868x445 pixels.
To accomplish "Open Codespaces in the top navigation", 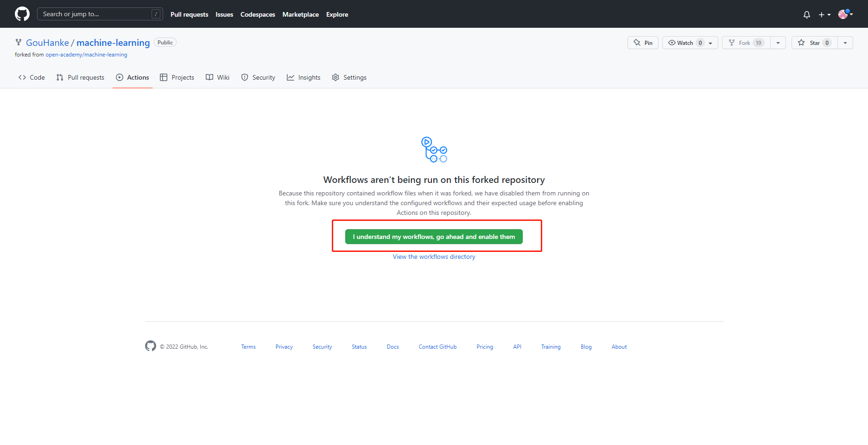I will pyautogui.click(x=258, y=14).
